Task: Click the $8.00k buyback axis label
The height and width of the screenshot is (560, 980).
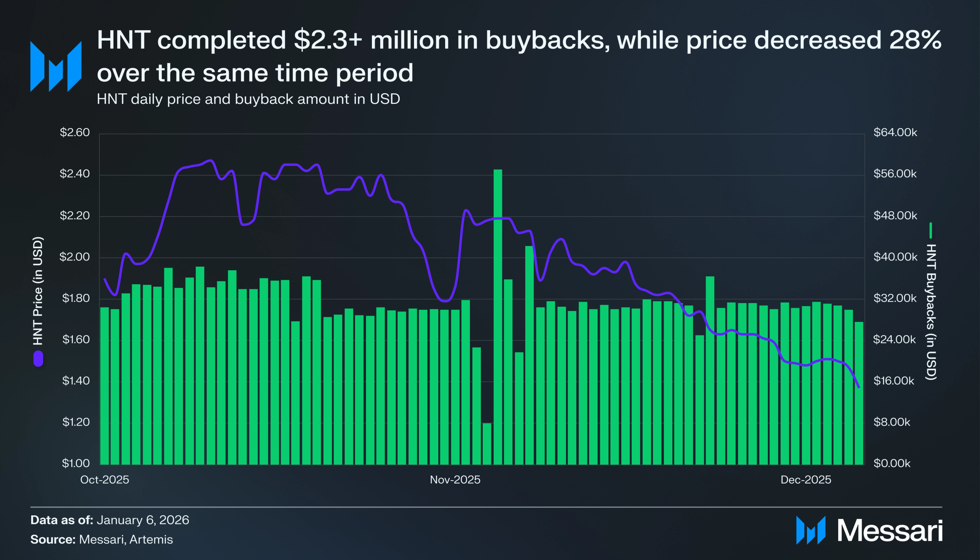Action: coord(892,422)
